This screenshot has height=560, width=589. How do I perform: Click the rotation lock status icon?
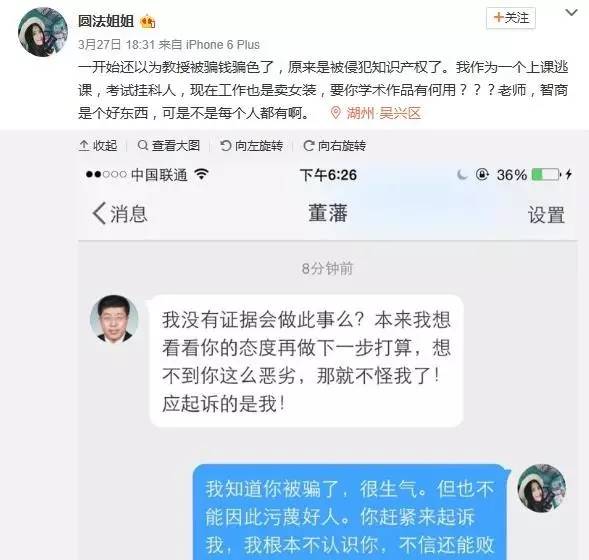click(482, 175)
